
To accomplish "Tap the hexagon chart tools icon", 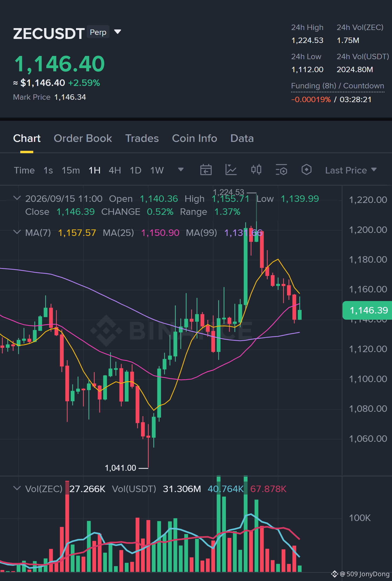I will click(307, 170).
